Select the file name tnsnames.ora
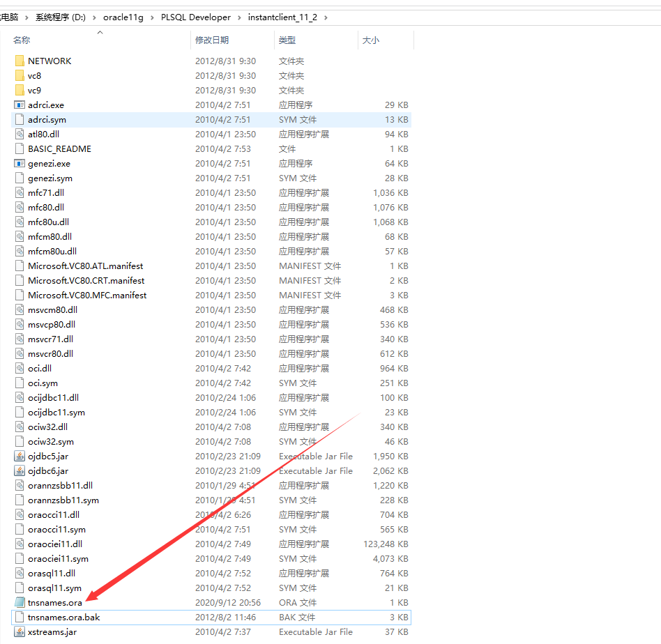Viewport: 661px width, 644px height. click(x=55, y=603)
